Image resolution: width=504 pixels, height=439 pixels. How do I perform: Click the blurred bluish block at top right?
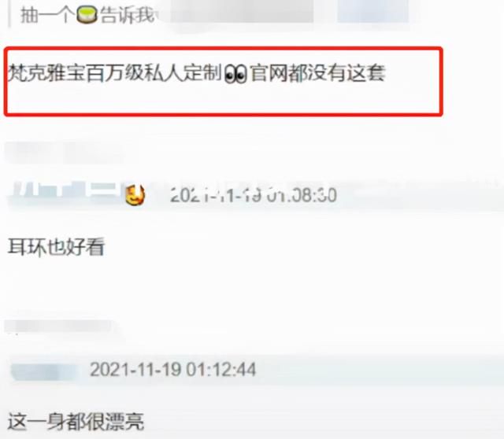(372, 12)
